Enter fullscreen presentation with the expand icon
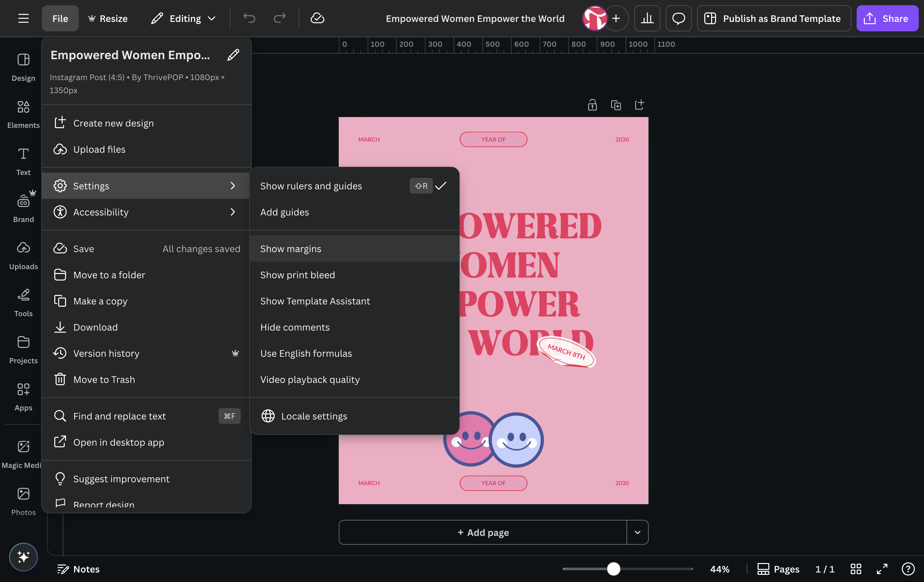 [882, 569]
